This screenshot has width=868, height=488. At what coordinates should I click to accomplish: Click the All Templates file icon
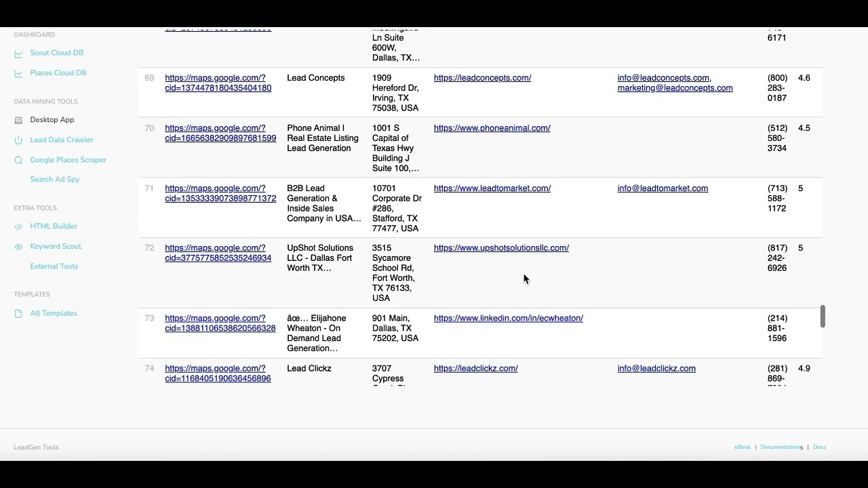coord(18,313)
